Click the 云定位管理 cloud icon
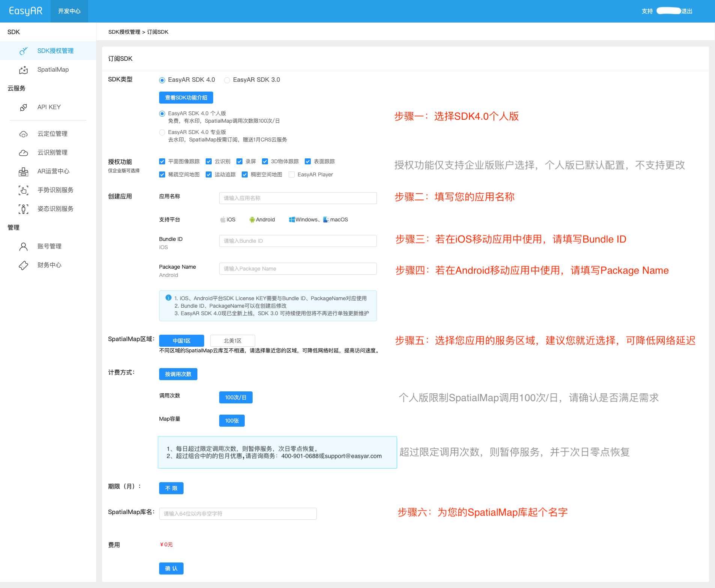Screen dimensions: 715x588 point(23,134)
